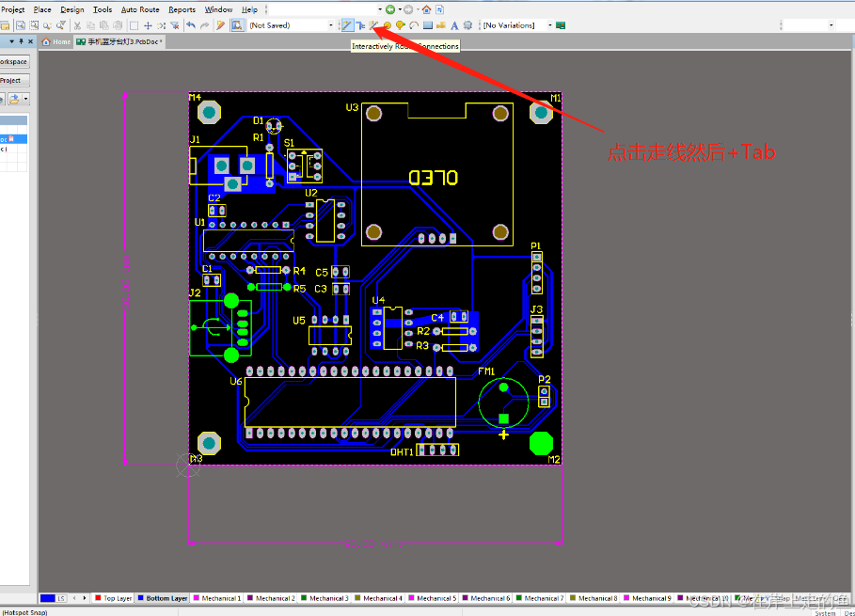Switch to the Top Layer tab

pyautogui.click(x=114, y=598)
